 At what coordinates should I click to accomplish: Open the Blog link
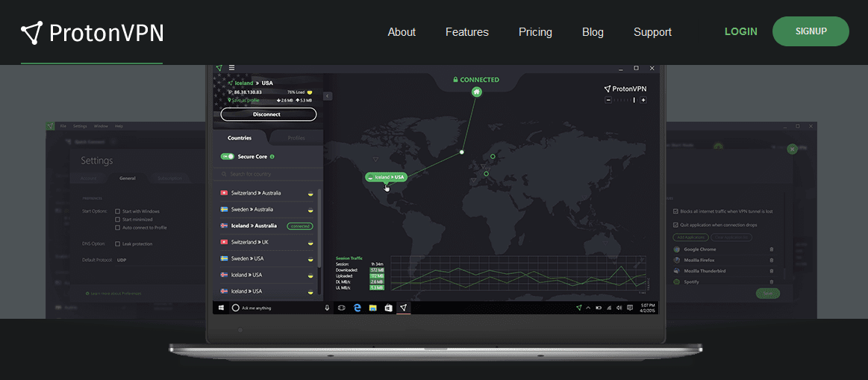593,32
